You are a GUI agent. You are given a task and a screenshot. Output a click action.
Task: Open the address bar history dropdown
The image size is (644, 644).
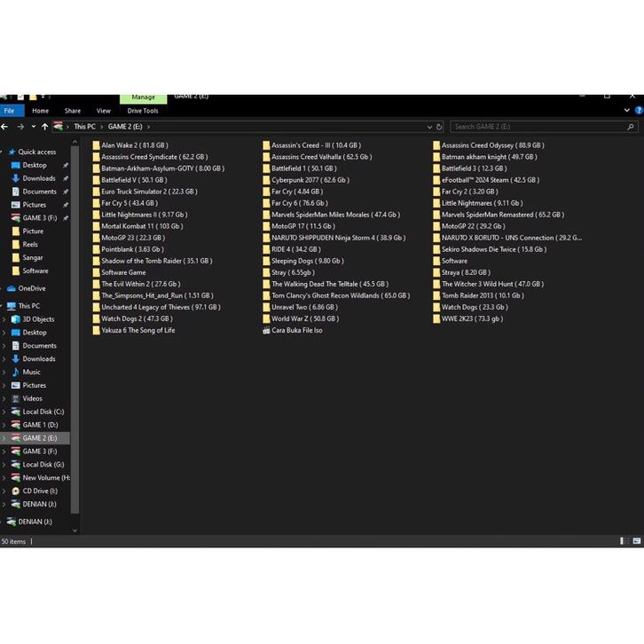(429, 127)
